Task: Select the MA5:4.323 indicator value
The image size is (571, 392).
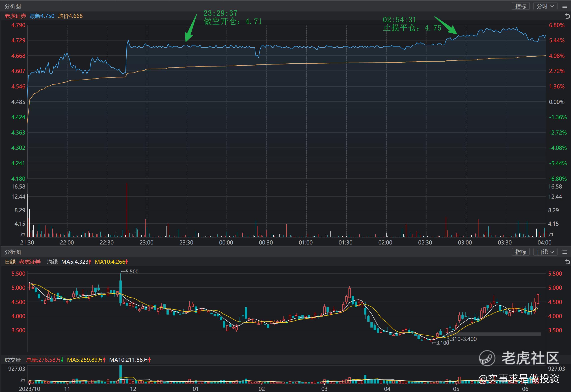Action: pos(76,262)
